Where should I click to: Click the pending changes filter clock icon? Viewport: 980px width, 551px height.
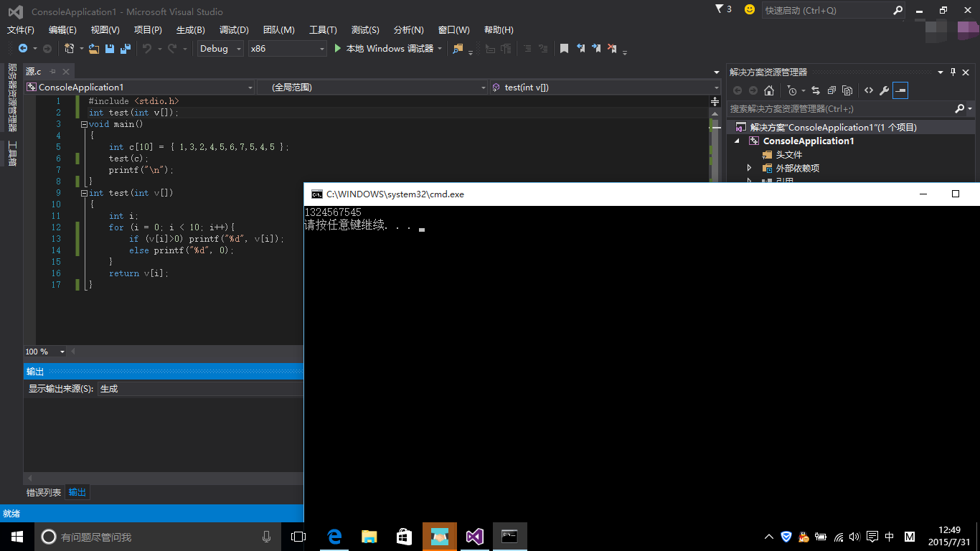(x=791, y=90)
